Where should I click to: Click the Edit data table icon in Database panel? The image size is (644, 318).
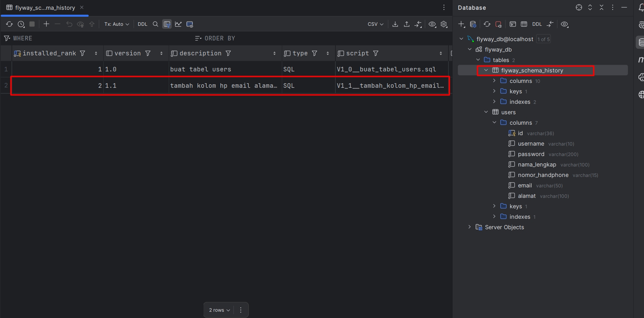click(524, 24)
